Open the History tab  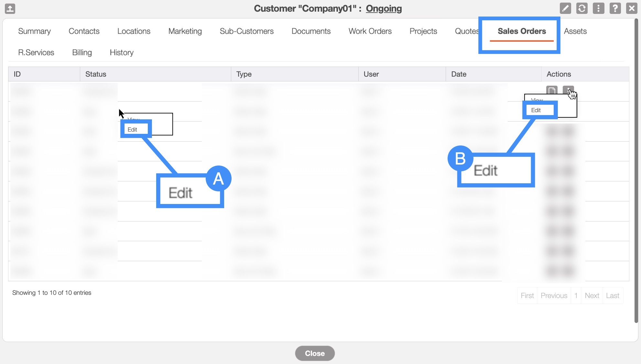[x=122, y=53]
